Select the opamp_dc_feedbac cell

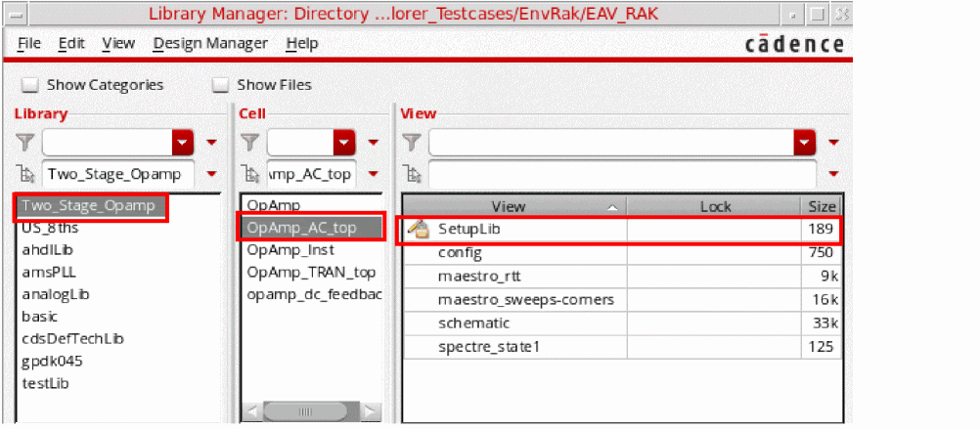(314, 294)
